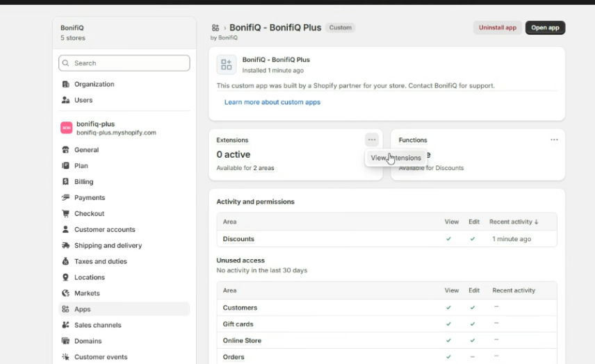Click the Domains sidebar icon
The width and height of the screenshot is (595, 364).
[65, 341]
